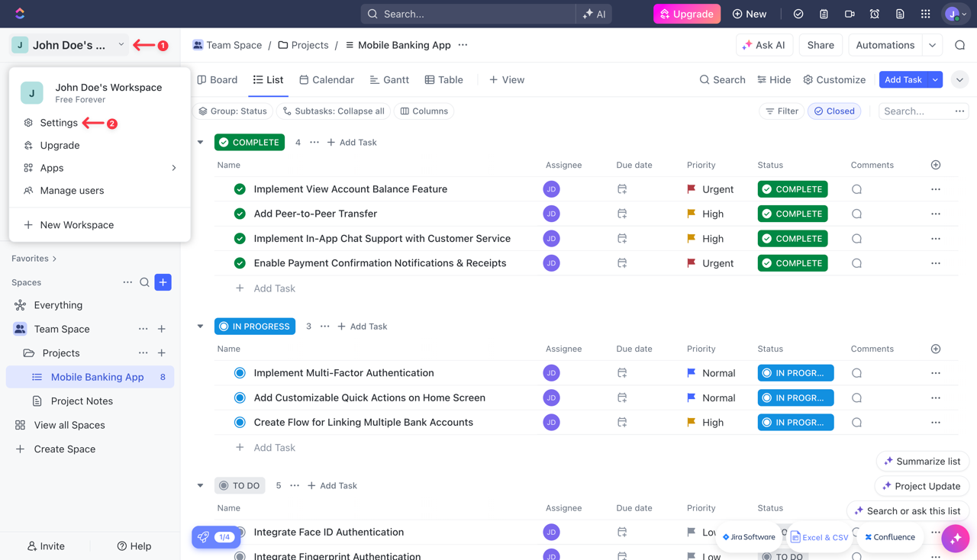Switch to the Calendar view

(327, 79)
